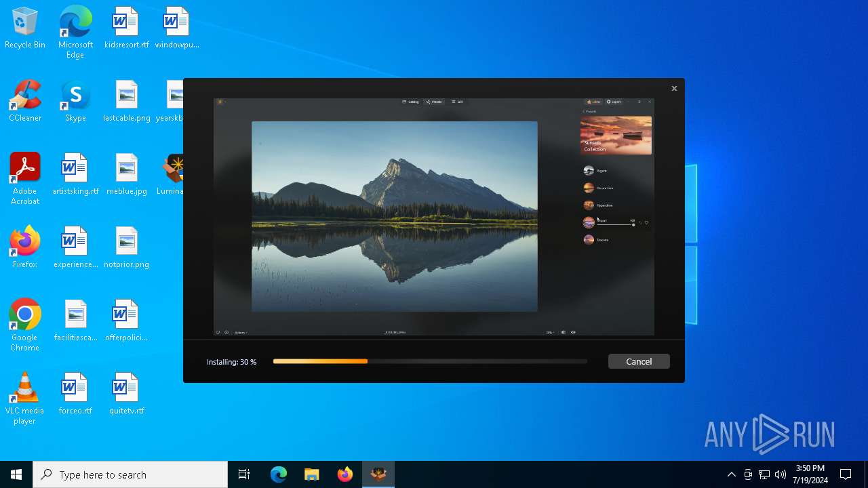
Task: Click the Meet Now tray icon
Action: click(748, 474)
